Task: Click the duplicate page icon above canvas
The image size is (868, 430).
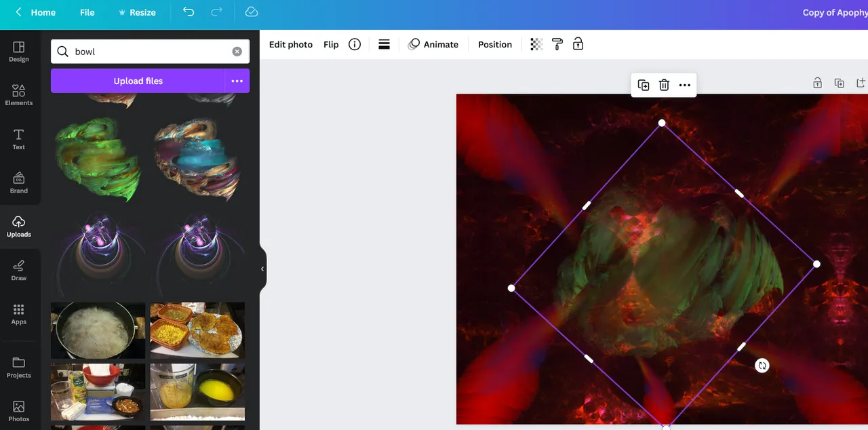Action: click(x=840, y=83)
